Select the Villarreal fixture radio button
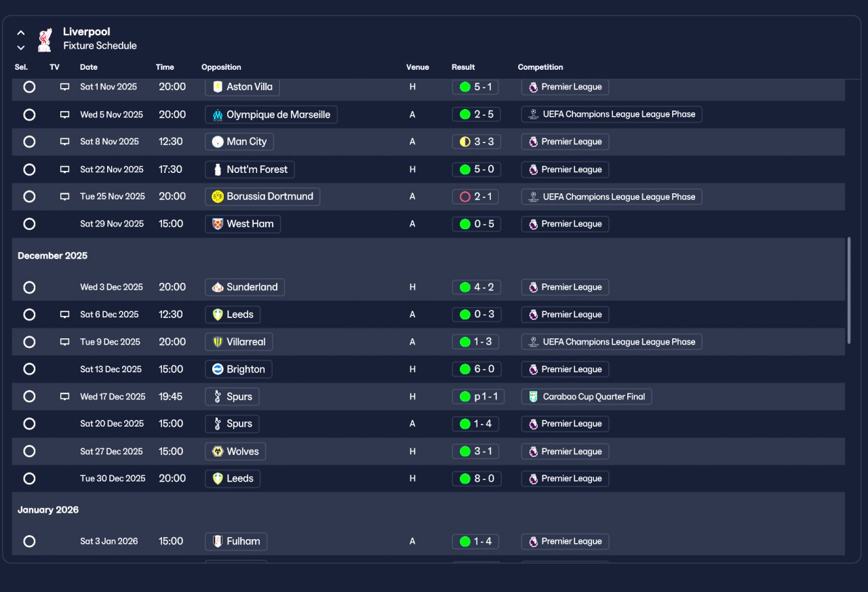This screenshot has width=868, height=592. click(x=29, y=342)
